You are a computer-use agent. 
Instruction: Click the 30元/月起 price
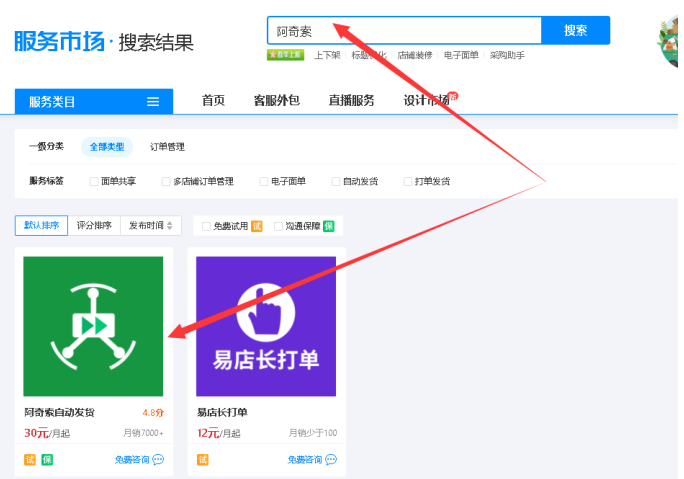click(47, 433)
